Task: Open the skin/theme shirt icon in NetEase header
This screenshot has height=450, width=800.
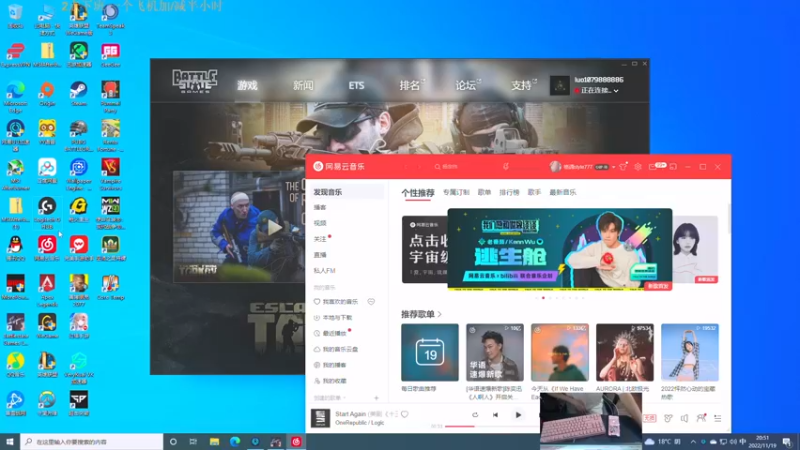Action: click(623, 167)
